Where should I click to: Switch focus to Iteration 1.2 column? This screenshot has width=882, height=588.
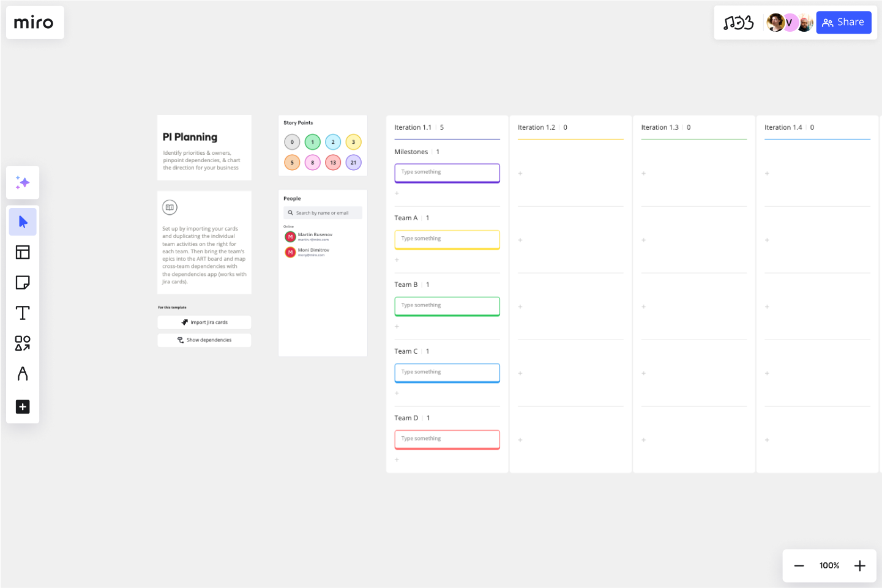(x=536, y=127)
